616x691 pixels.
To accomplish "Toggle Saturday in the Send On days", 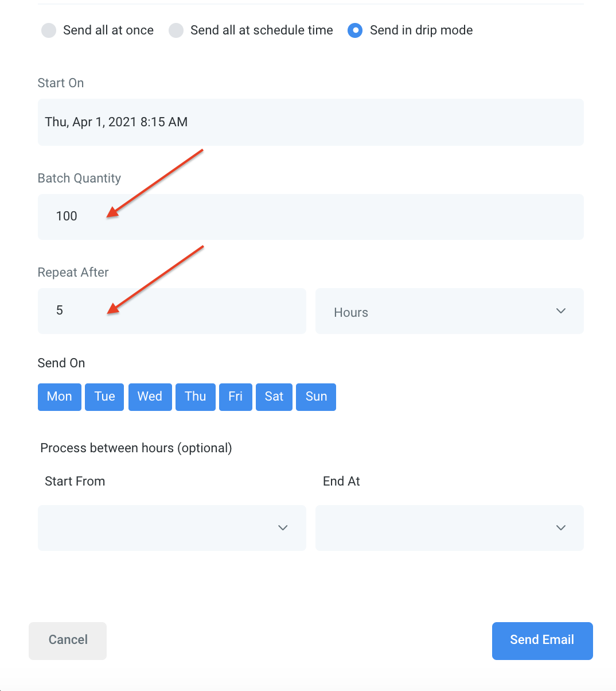I will (x=274, y=397).
